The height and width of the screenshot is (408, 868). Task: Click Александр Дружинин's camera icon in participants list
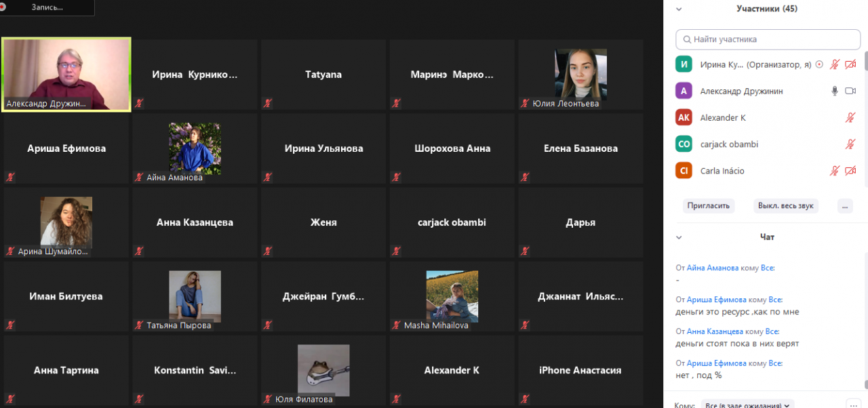point(851,91)
